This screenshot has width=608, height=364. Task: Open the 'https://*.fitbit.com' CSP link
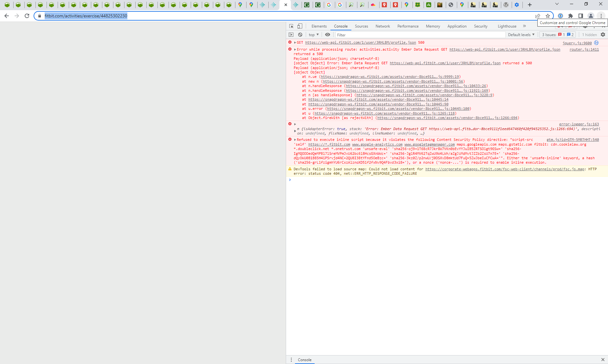(329, 144)
